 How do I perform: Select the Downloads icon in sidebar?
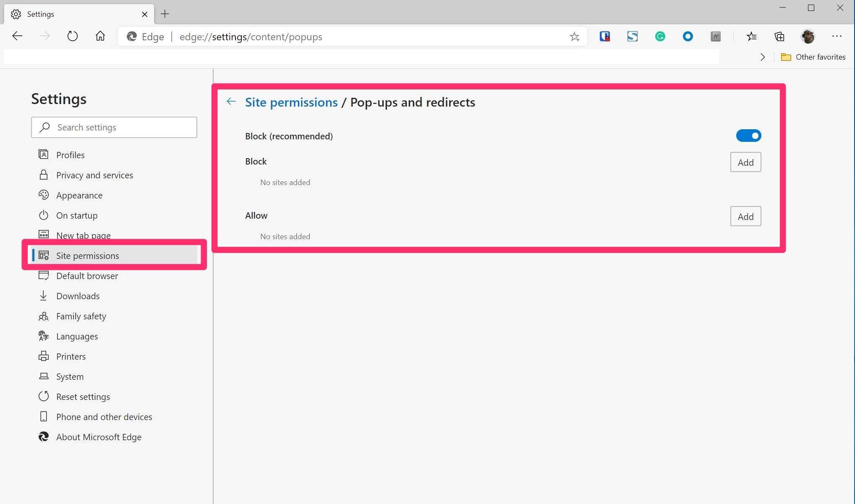tap(43, 295)
